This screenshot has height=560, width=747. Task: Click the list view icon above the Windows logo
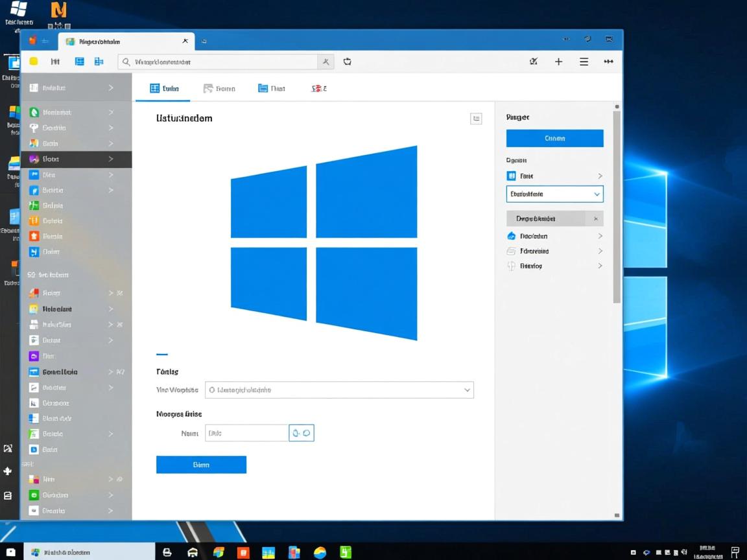coord(476,119)
